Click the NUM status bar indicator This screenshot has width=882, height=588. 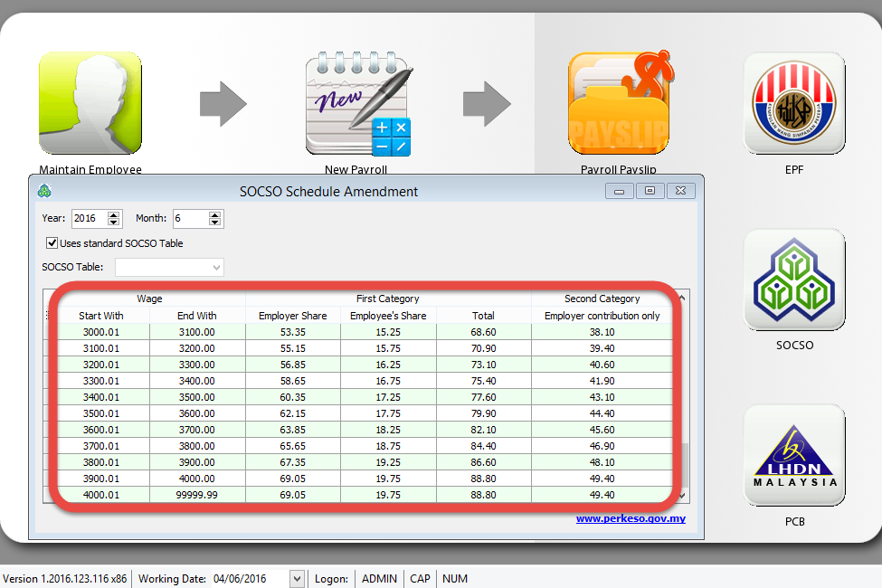click(454, 578)
